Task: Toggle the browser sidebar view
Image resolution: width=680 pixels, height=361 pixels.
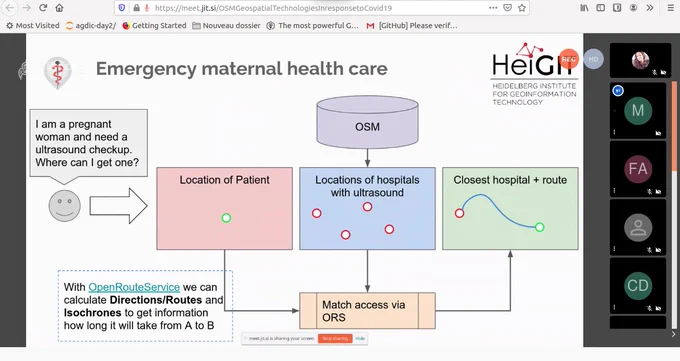Action: coord(601,8)
